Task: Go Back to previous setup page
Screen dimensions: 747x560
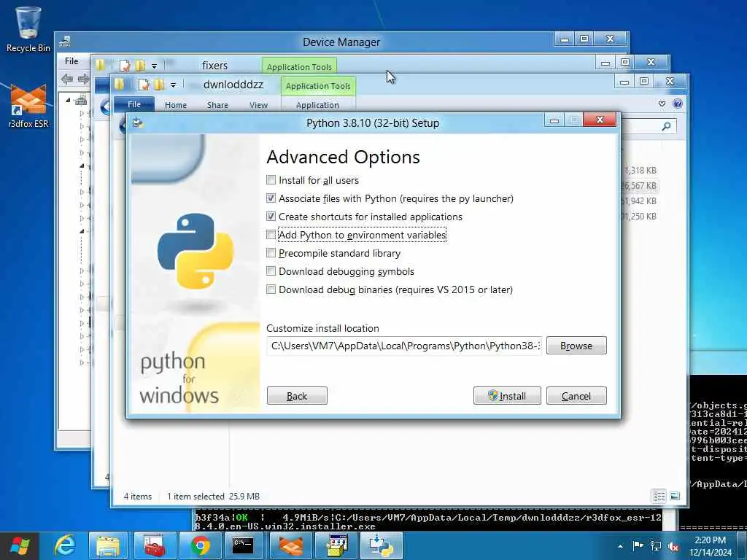Action: (297, 396)
